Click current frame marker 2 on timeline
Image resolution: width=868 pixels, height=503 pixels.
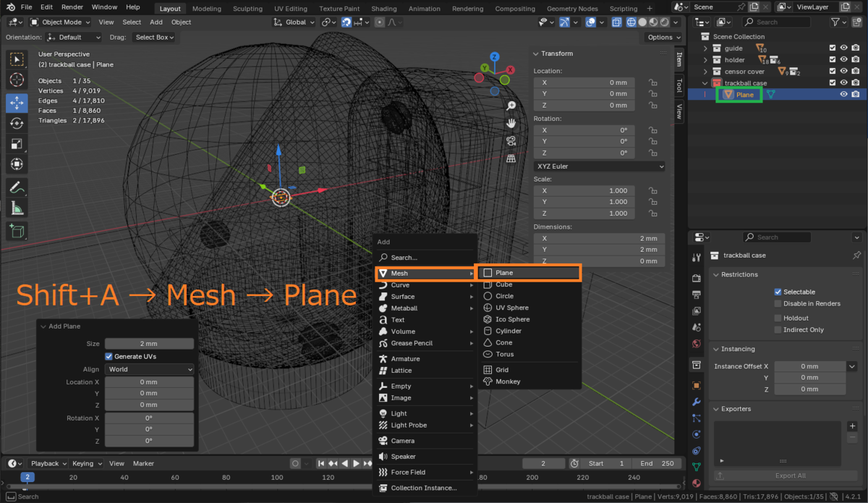[x=27, y=478]
